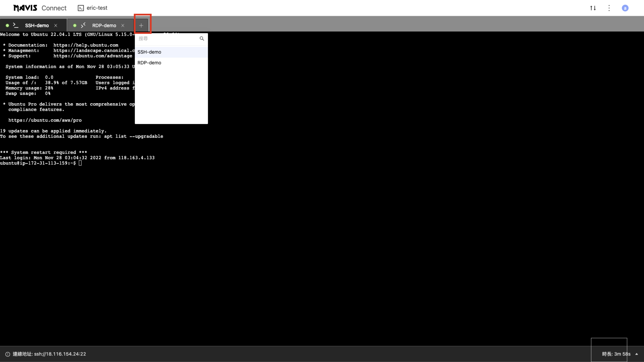Close the SSH-demo tab

(56, 25)
